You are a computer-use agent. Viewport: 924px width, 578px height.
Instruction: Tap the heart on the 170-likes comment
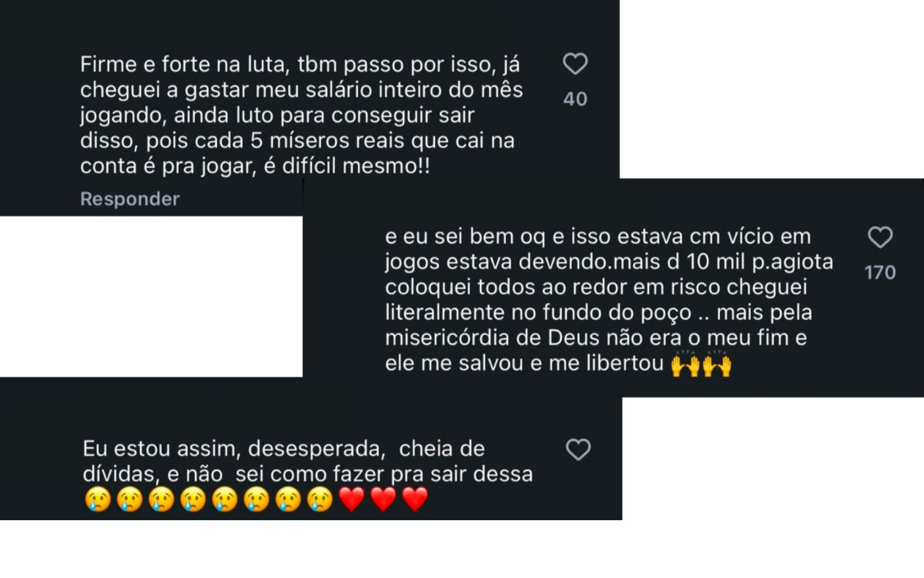(x=880, y=237)
